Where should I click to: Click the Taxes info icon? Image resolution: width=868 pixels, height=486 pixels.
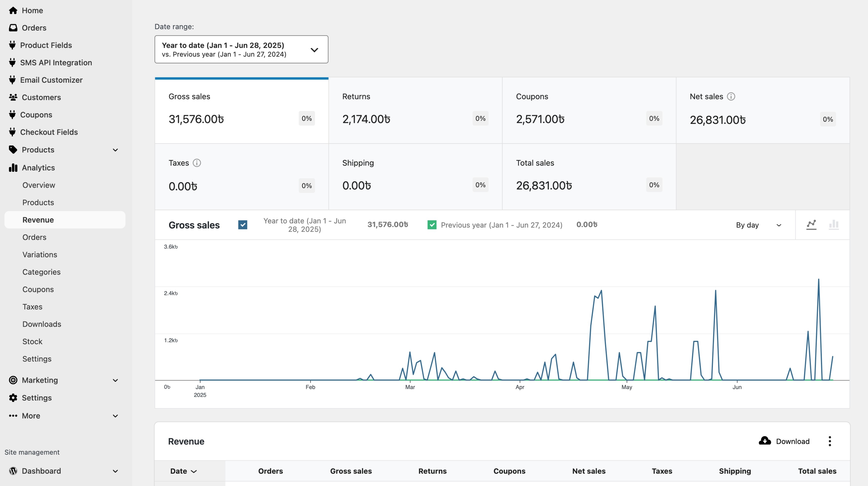click(x=197, y=163)
